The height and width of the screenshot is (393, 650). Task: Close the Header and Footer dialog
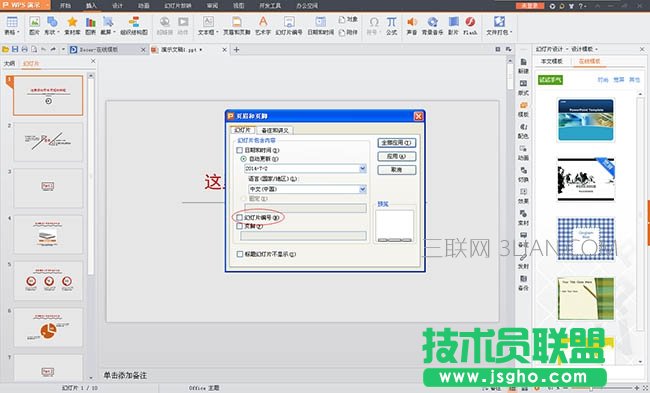(x=418, y=116)
